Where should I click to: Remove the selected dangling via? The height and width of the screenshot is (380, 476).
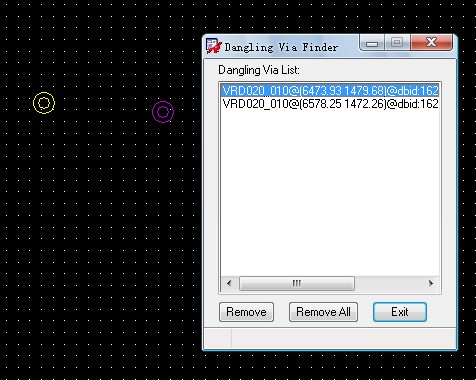[x=246, y=312]
